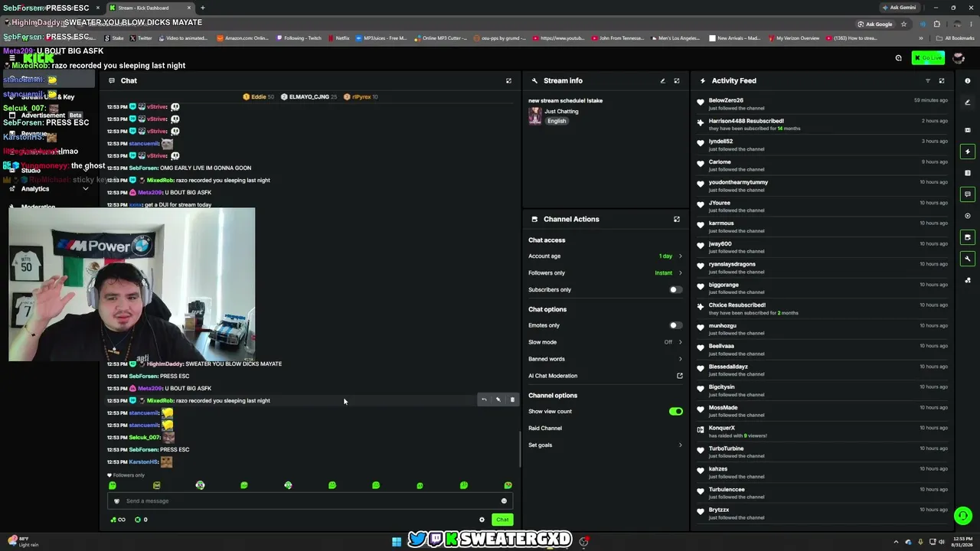Show more hidden bookmarks

(921, 38)
